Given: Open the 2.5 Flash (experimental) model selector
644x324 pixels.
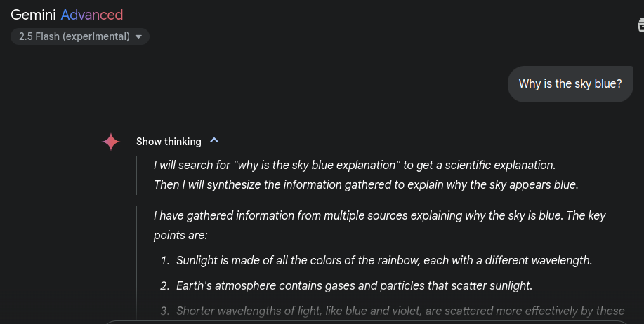Looking at the screenshot, I should pos(79,36).
